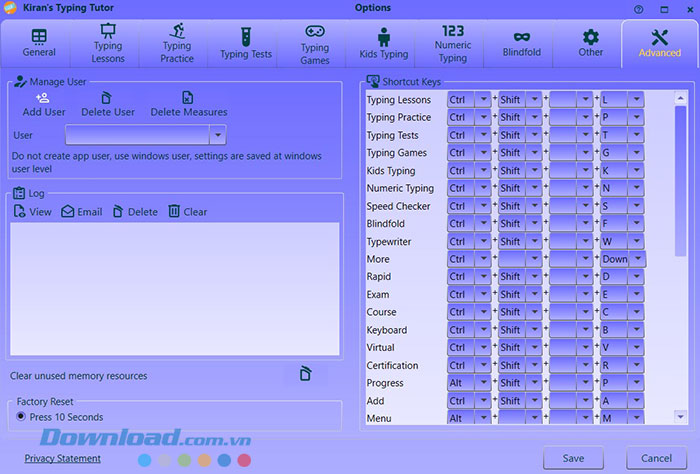Click the log View icon

20,212
